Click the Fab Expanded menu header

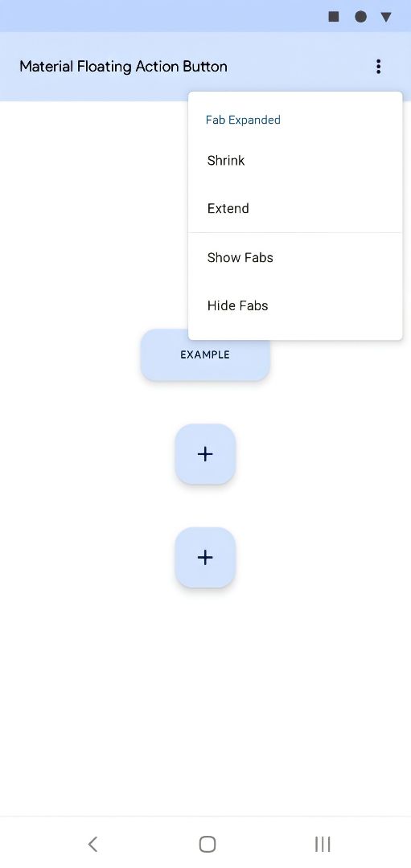pyautogui.click(x=243, y=120)
